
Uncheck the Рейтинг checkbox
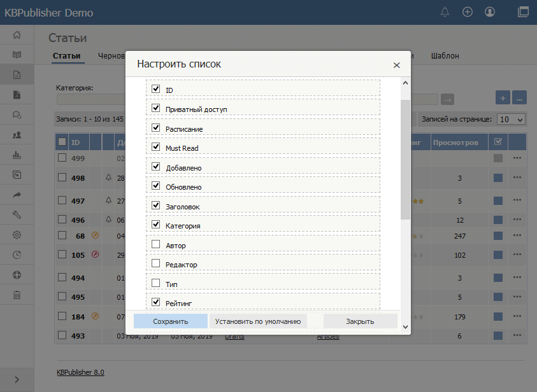(x=156, y=302)
